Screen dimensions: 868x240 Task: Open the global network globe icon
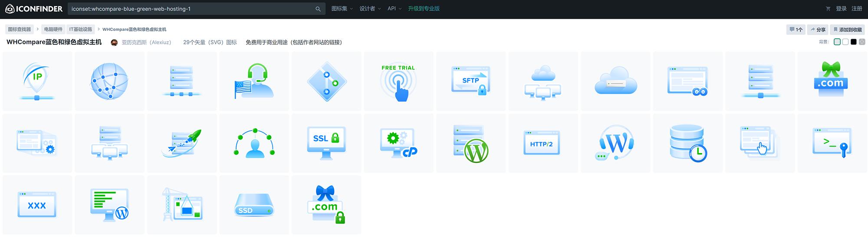[109, 81]
